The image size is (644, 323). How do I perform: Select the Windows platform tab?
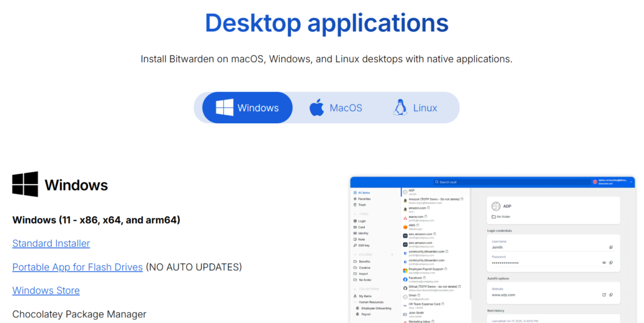coord(247,108)
